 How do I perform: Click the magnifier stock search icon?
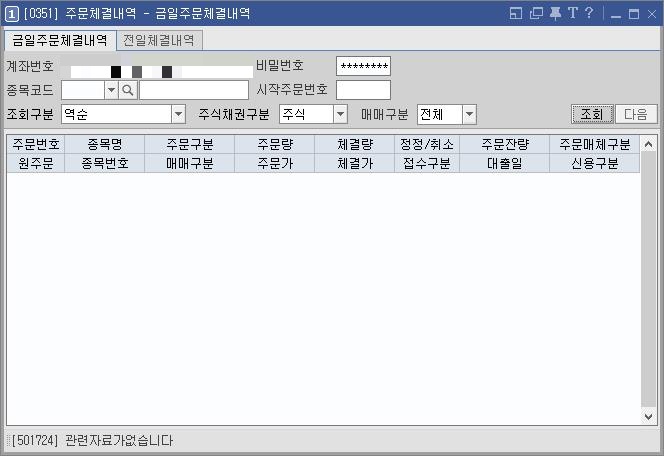point(127,90)
